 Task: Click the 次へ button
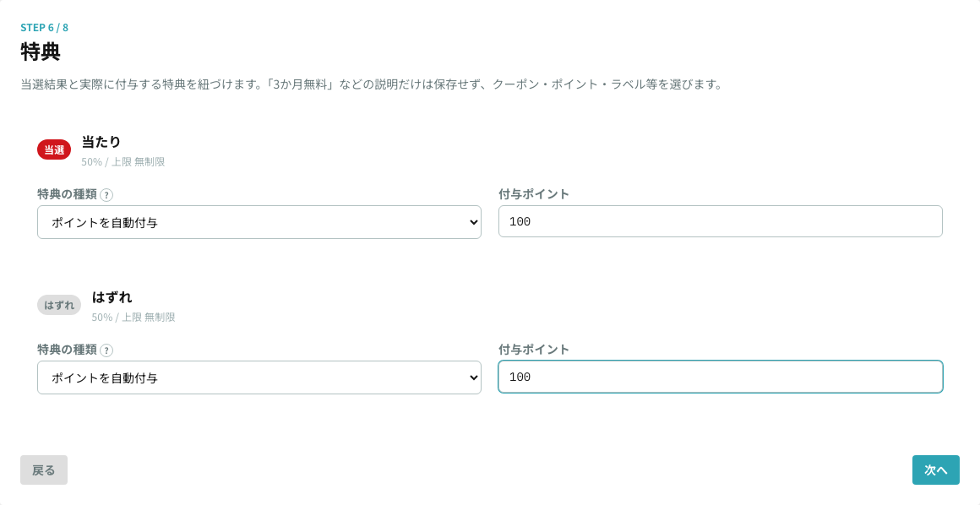point(935,470)
